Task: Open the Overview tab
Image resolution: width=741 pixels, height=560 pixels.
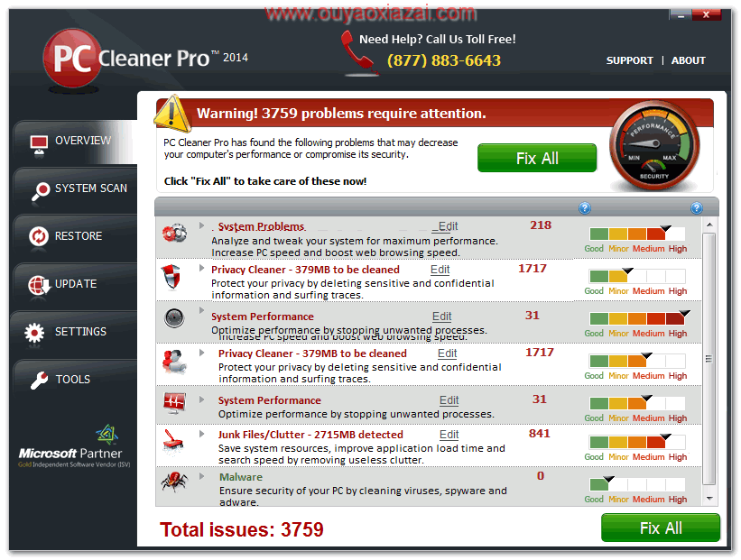Action: coord(76,142)
